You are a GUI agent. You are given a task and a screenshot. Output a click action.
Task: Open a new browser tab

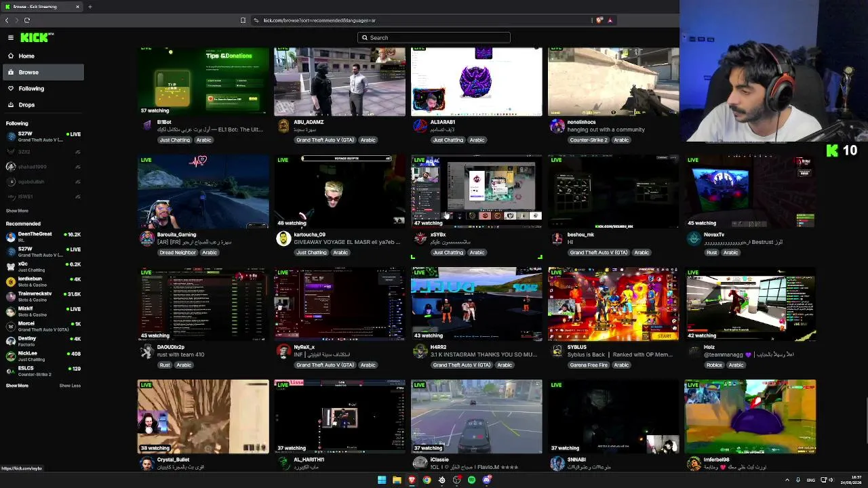click(90, 7)
